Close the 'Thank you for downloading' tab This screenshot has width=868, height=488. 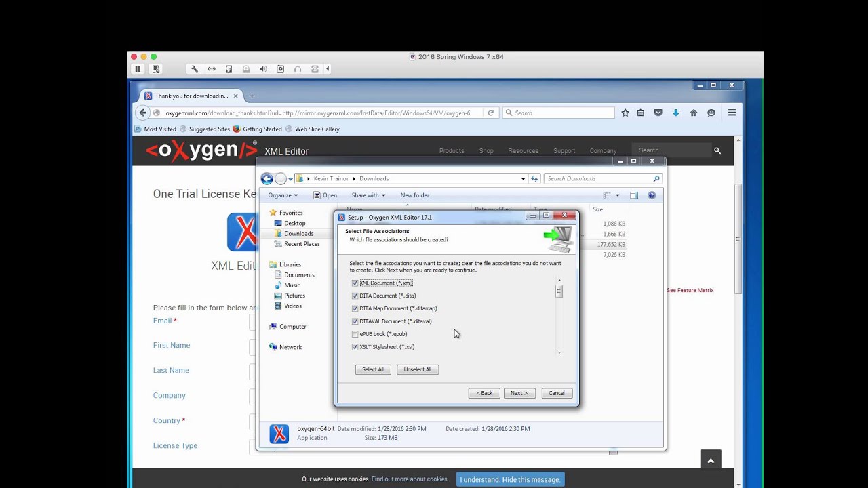[235, 96]
